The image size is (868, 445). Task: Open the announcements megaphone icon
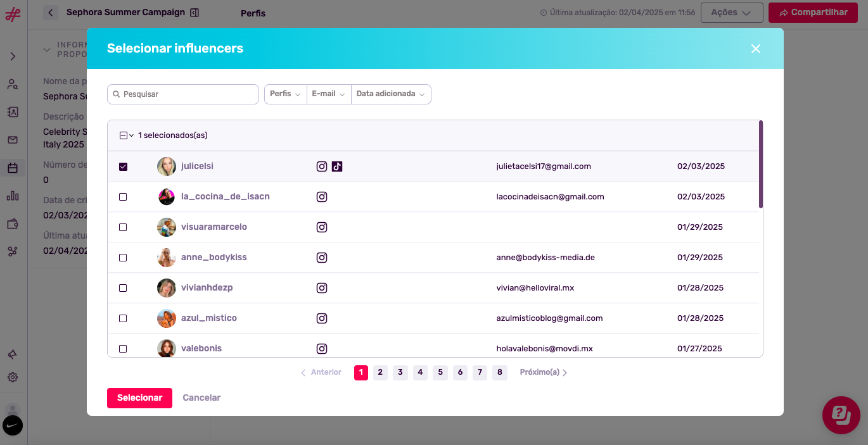pyautogui.click(x=13, y=354)
